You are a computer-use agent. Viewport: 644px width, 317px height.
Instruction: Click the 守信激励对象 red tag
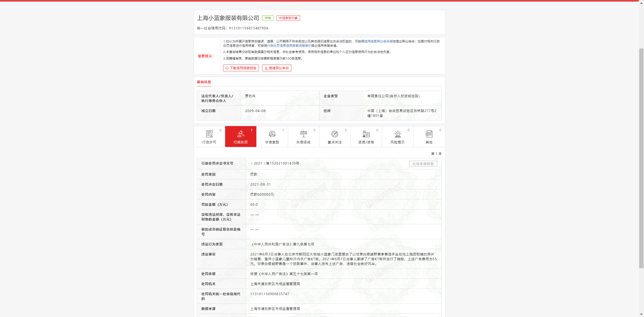click(x=288, y=18)
